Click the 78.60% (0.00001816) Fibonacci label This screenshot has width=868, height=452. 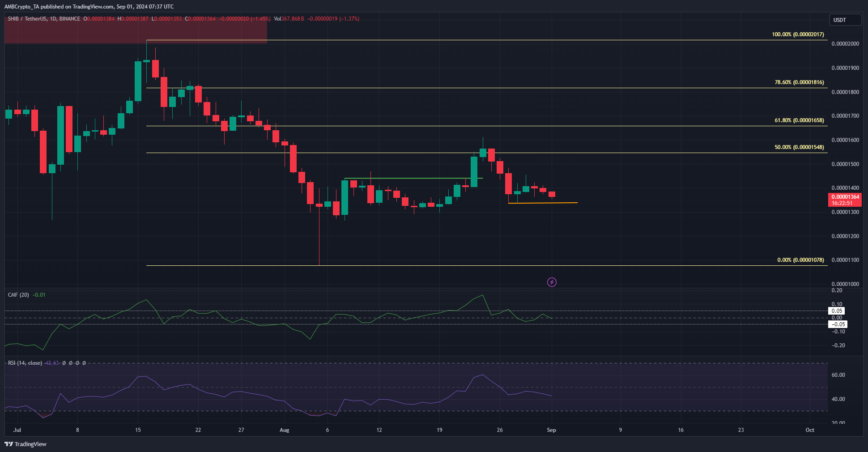pyautogui.click(x=799, y=82)
